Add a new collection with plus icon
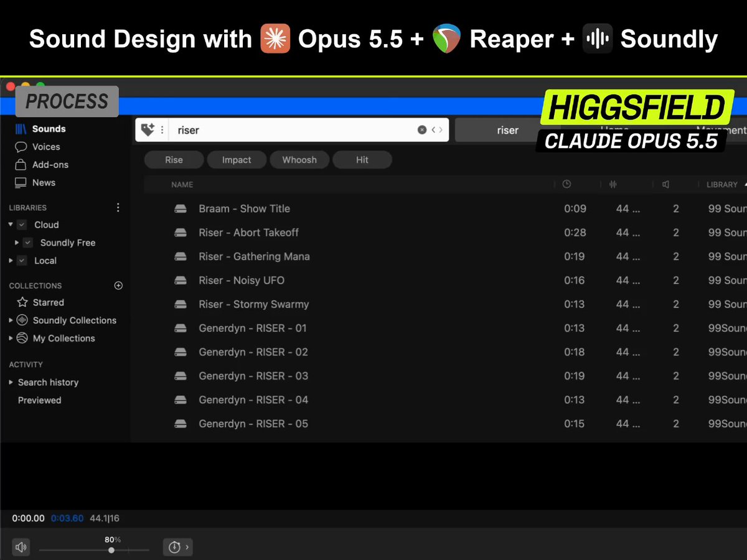The width and height of the screenshot is (747, 560). coord(118,286)
